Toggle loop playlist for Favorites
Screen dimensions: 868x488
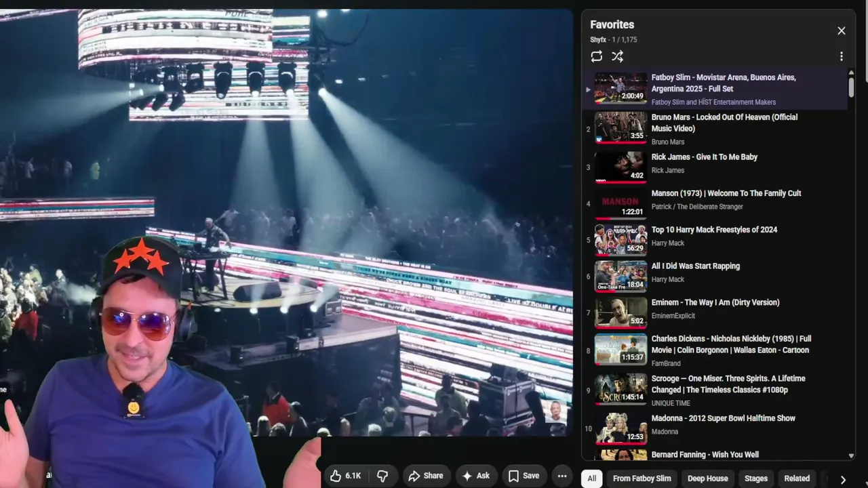click(597, 57)
